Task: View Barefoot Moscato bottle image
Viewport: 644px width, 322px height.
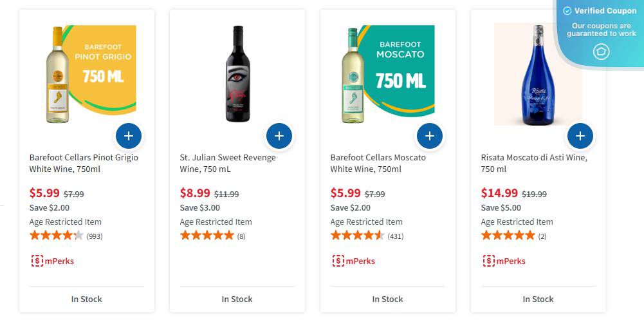Action: pos(353,74)
